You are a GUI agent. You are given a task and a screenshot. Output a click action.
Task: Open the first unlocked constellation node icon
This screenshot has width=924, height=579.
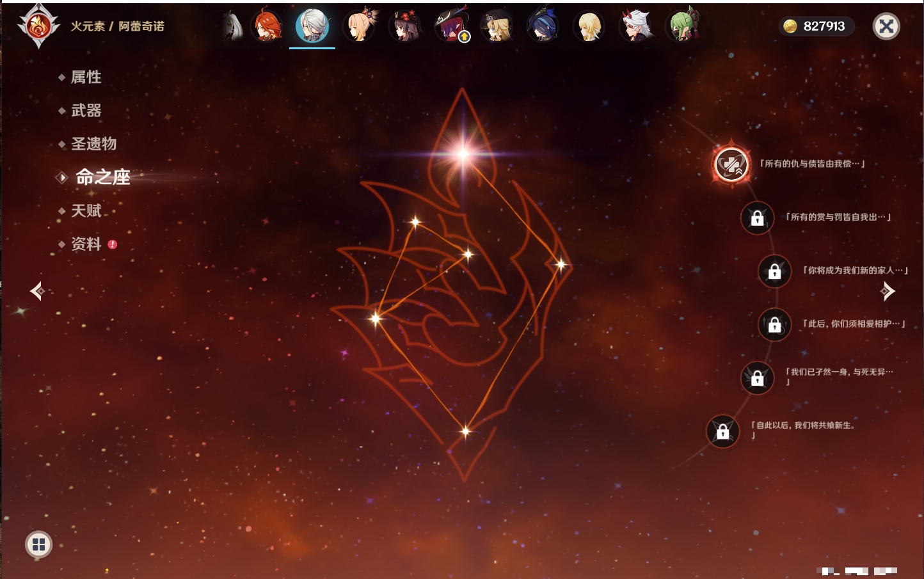(731, 164)
